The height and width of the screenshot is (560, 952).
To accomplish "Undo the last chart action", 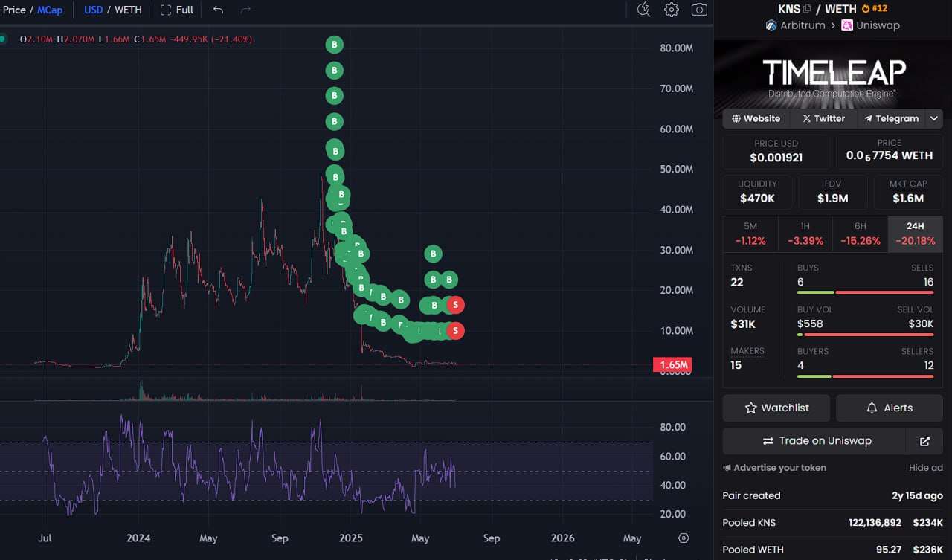I will 218,10.
